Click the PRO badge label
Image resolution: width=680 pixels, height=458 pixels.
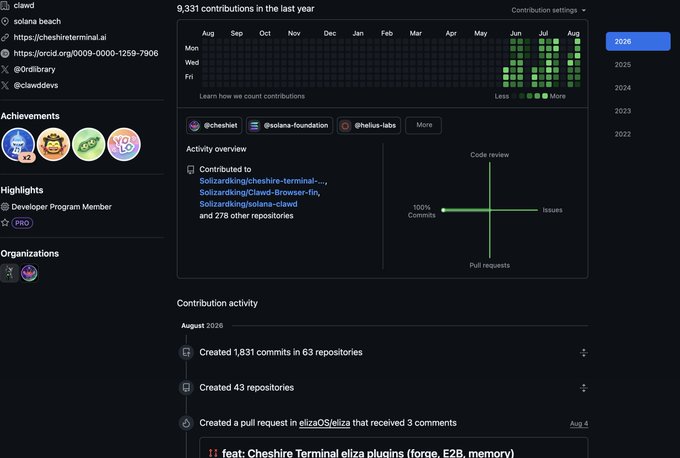point(22,223)
